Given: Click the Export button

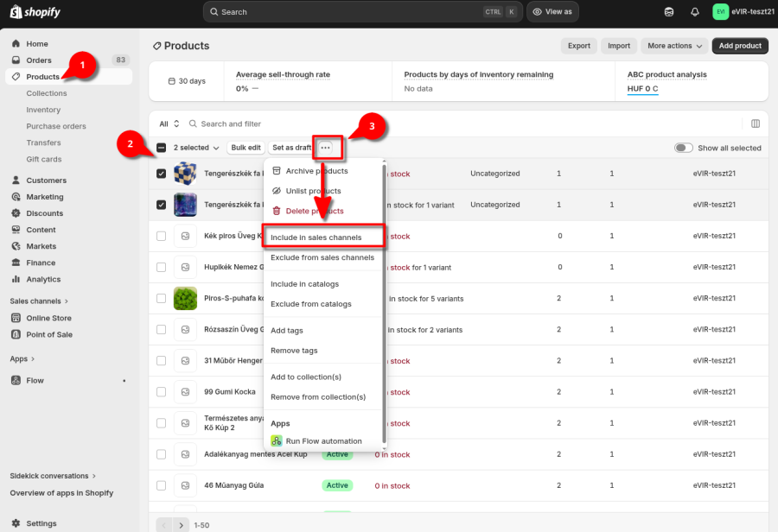Looking at the screenshot, I should tap(579, 46).
